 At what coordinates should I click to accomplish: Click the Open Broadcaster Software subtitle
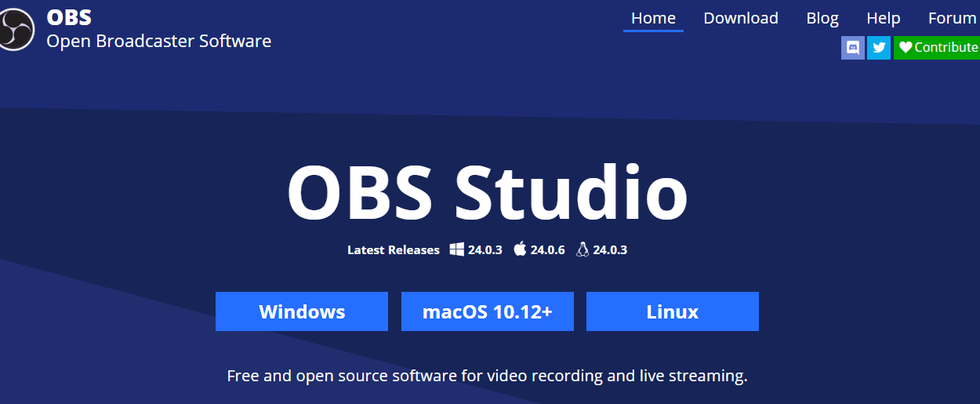[159, 41]
